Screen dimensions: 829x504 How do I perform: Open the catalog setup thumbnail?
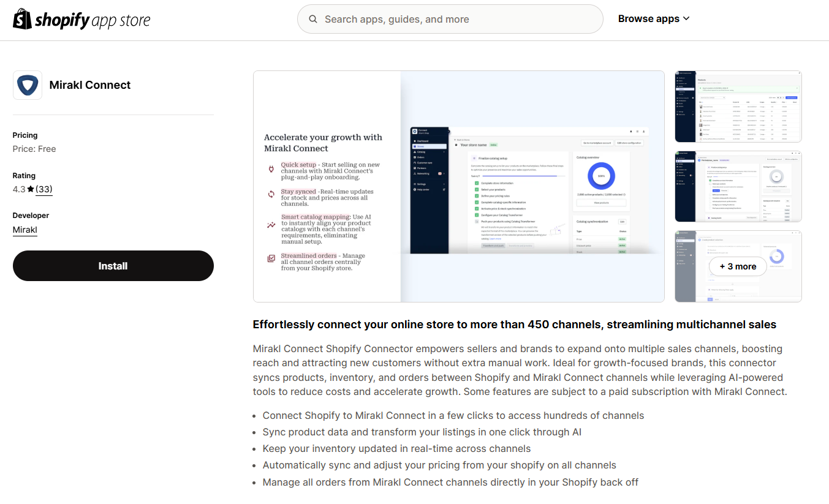[x=738, y=186]
